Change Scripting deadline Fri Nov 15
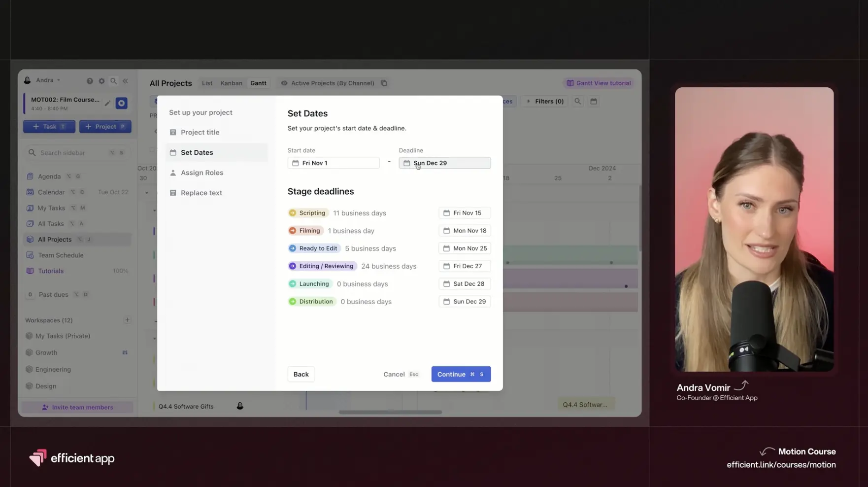Viewport: 868px width, 487px height. click(465, 213)
